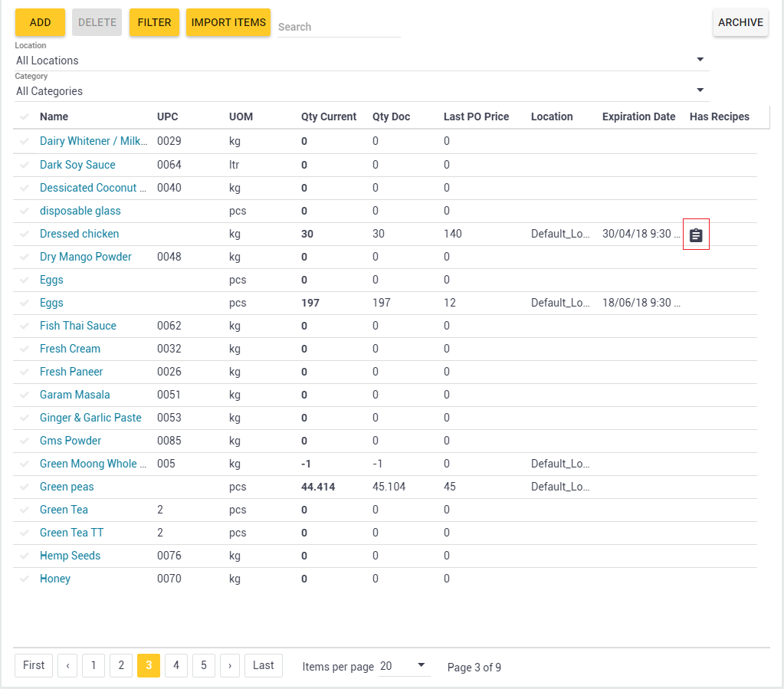Image resolution: width=784 pixels, height=689 pixels.
Task: Select the Green peas row checkbox
Action: (24, 487)
